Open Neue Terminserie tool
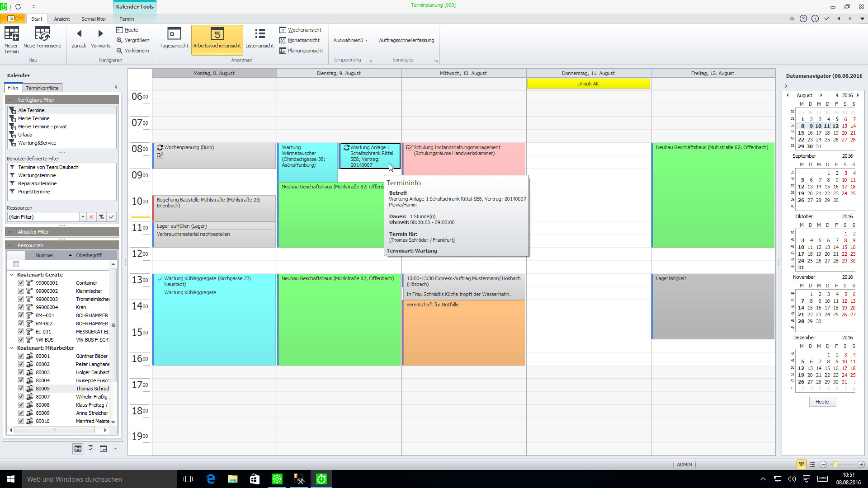 pyautogui.click(x=42, y=38)
